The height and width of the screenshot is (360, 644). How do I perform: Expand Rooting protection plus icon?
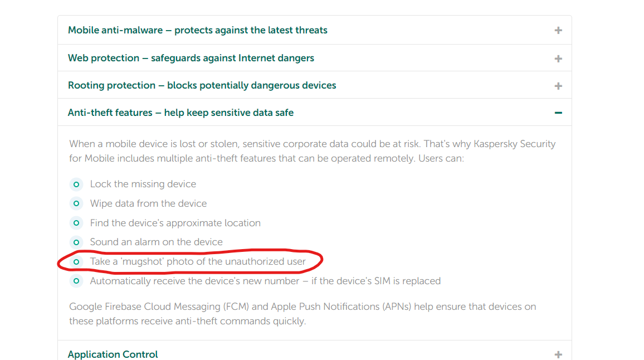(558, 86)
